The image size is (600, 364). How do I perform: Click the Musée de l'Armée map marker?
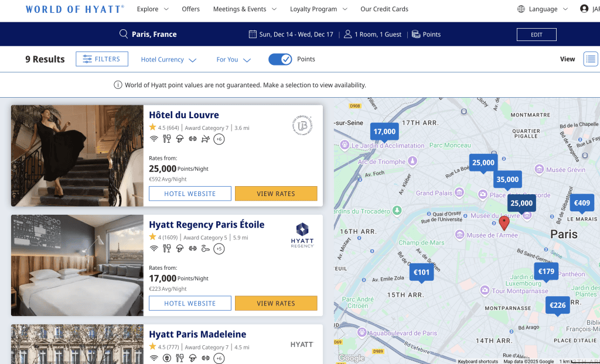[460, 235]
